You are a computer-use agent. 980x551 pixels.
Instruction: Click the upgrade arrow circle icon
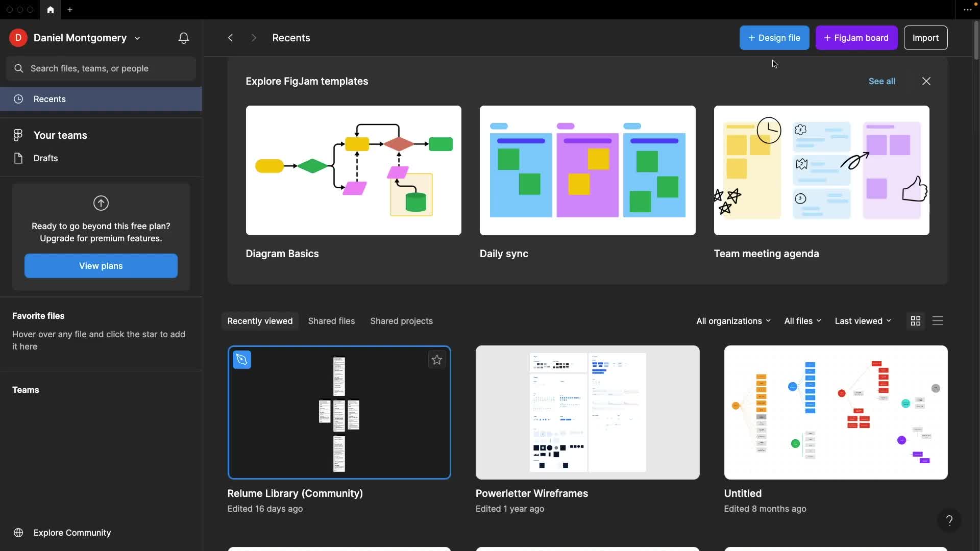click(101, 203)
